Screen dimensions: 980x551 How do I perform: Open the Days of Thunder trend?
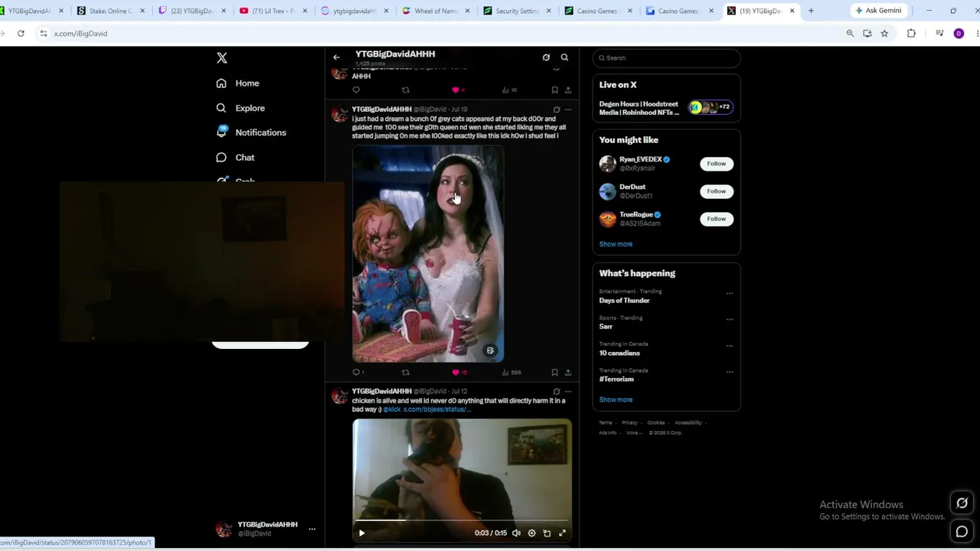point(624,301)
